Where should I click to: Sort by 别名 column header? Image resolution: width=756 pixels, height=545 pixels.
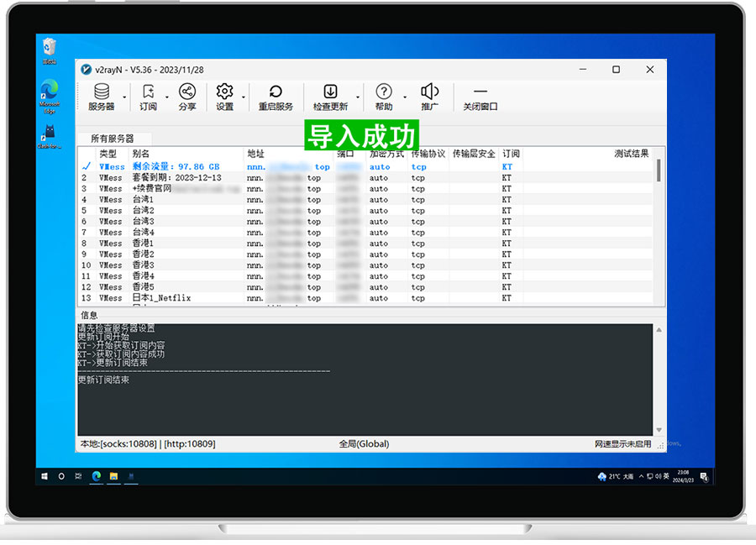point(141,154)
